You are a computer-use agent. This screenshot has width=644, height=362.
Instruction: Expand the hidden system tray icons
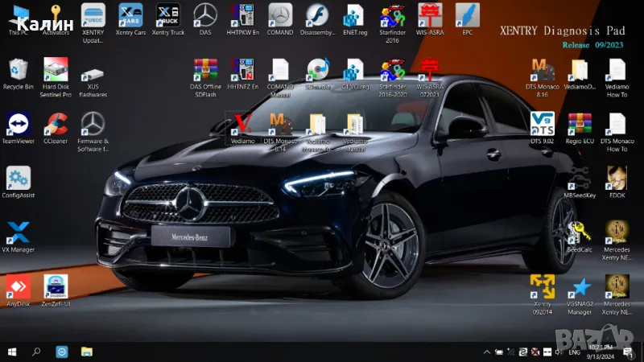tap(487, 352)
